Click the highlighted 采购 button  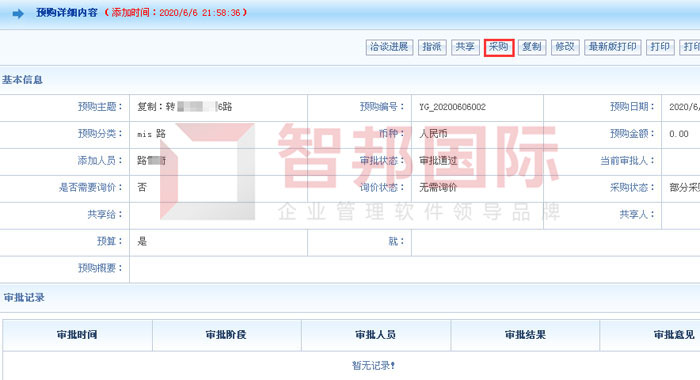click(x=499, y=47)
